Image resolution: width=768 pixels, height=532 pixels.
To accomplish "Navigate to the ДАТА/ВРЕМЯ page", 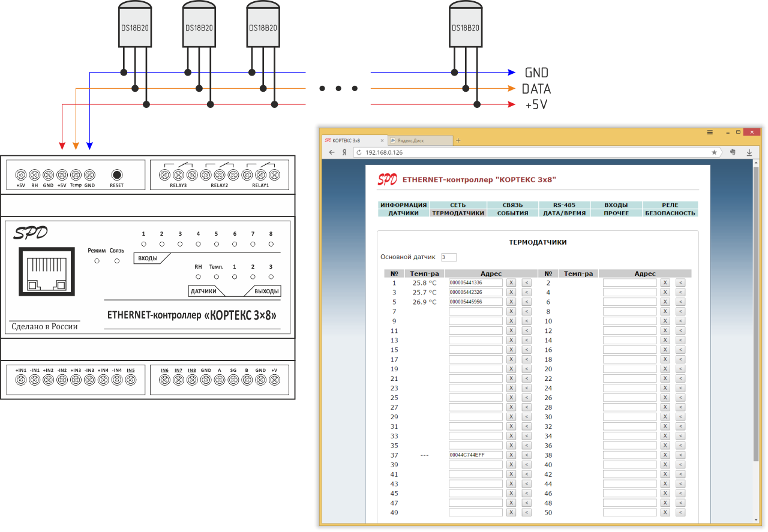I will tap(563, 213).
